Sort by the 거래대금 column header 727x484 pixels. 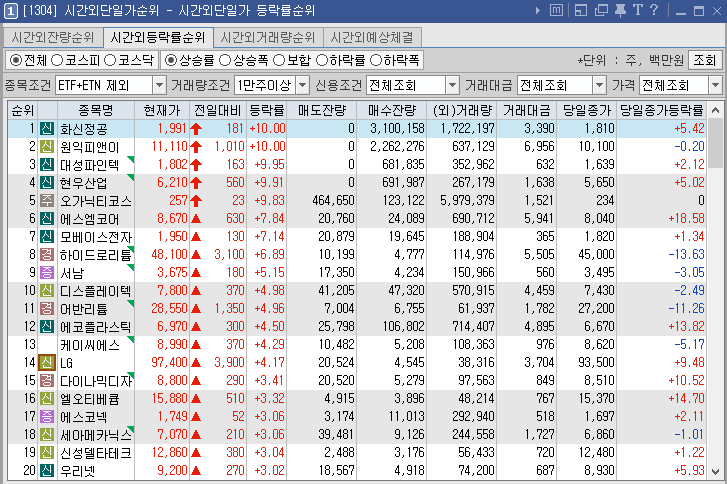(527, 110)
